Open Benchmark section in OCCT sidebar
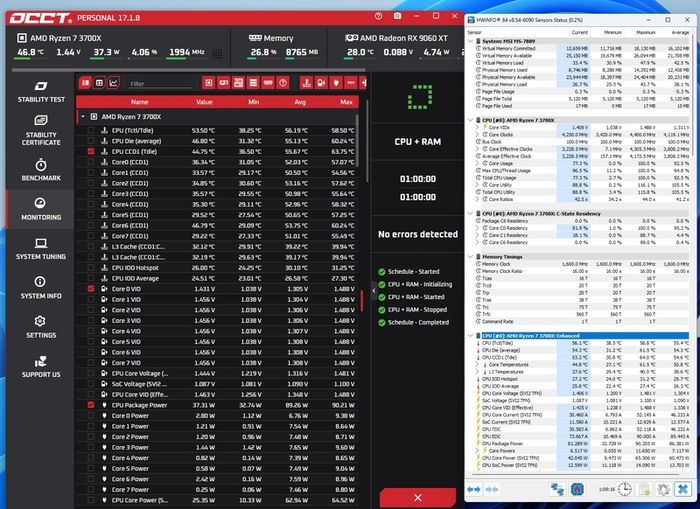 pos(41,170)
